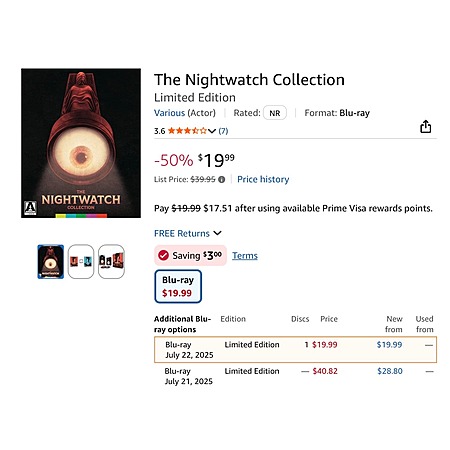450x450 pixels.
Task: Select the July 22, 2025 Blu-ray row
Action: pos(295,350)
